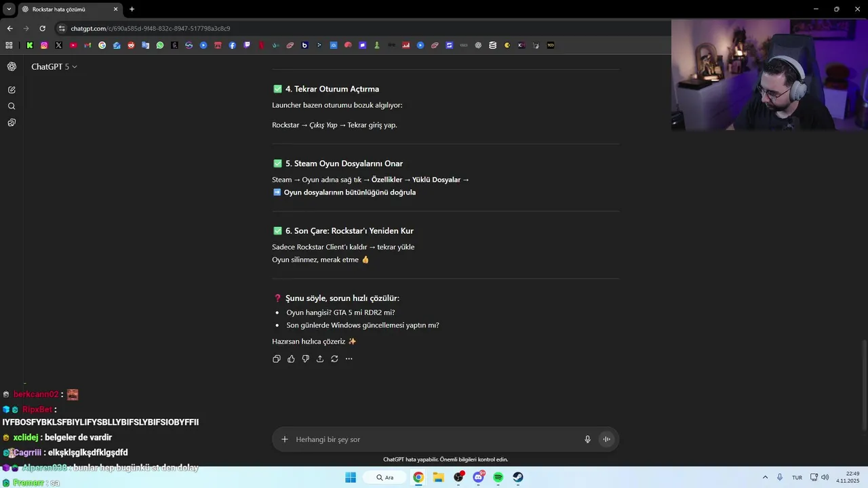
Task: Click heading '4. Tekrar Oturum Açtırma'
Action: 332,89
